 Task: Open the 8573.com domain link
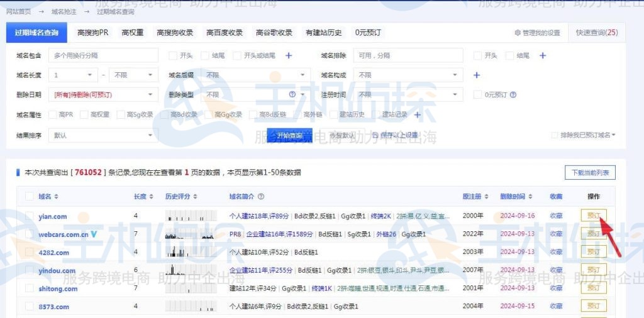pos(54,307)
